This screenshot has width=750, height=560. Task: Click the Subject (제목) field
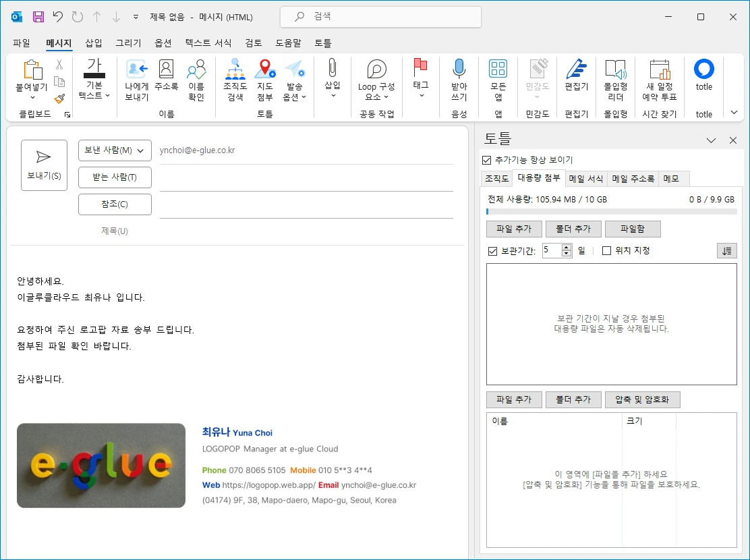(x=306, y=231)
